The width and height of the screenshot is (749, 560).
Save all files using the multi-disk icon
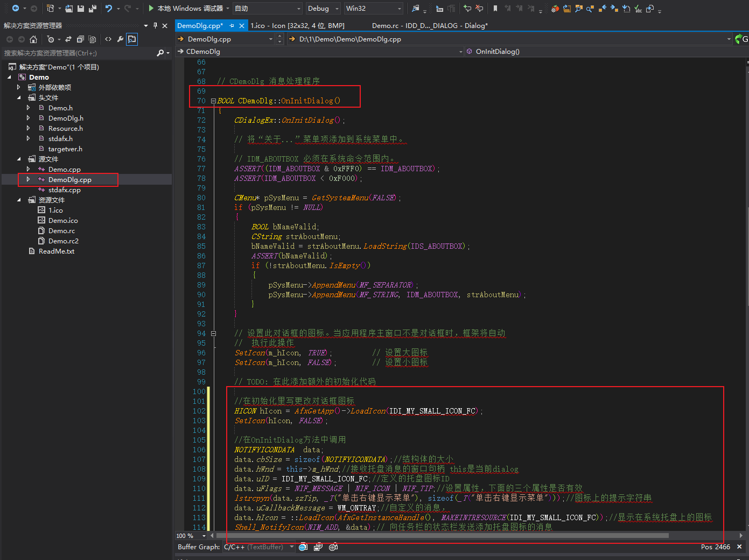click(x=92, y=8)
